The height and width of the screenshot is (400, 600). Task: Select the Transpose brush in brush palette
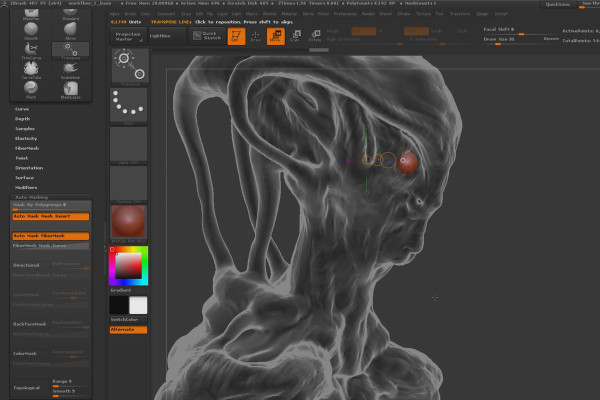70,51
